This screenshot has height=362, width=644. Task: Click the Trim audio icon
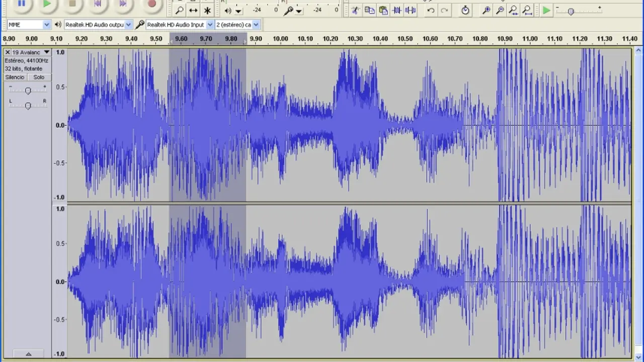coord(397,10)
